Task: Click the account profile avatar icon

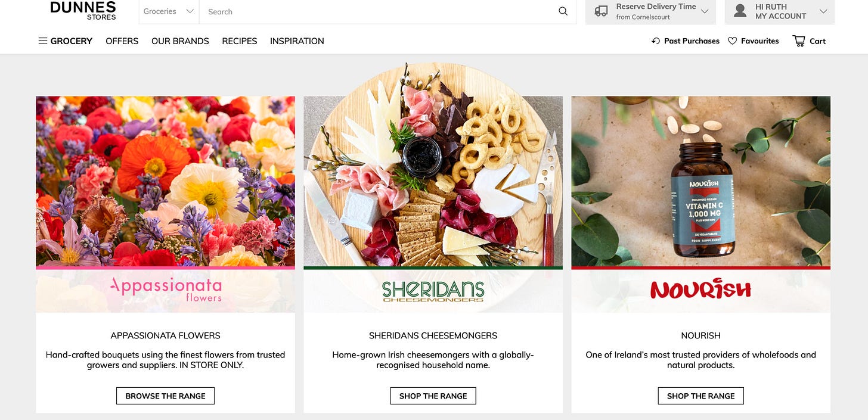Action: (x=740, y=11)
